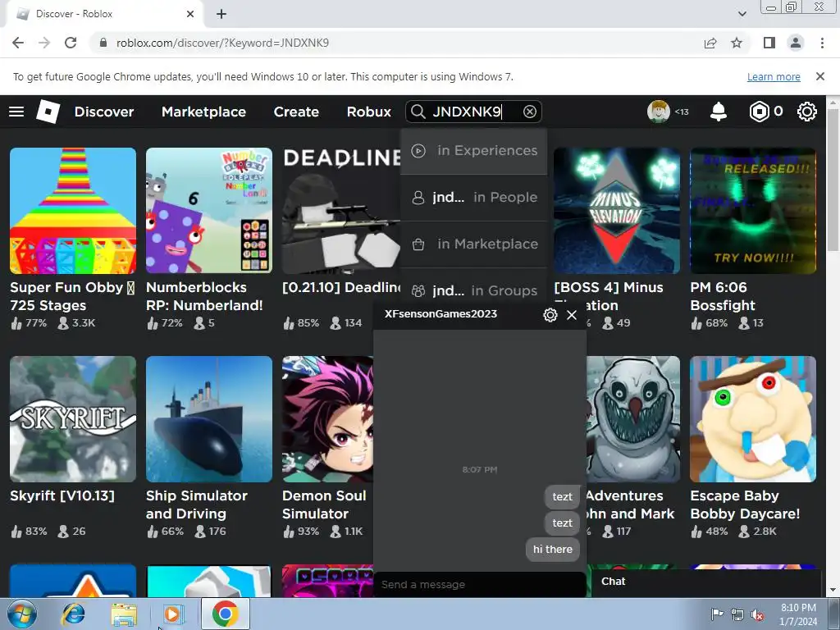Click the Ship Simulator and Driving title
The width and height of the screenshot is (840, 630).
point(197,504)
